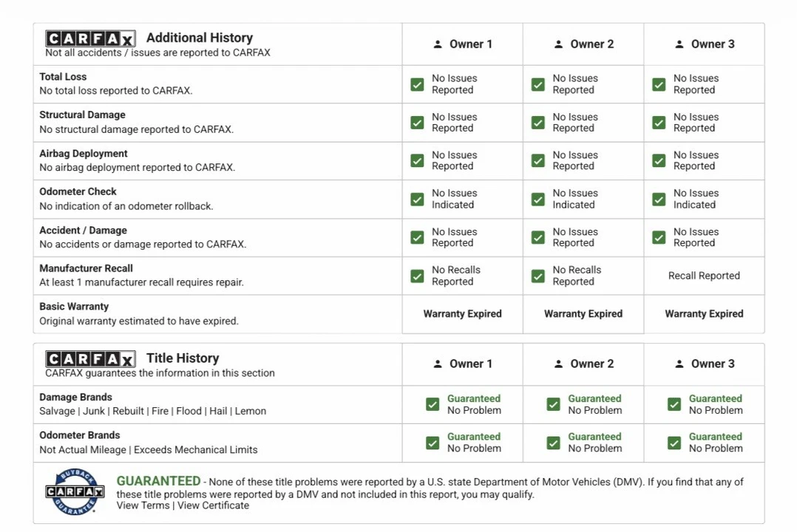Open the View Certificate link

(214, 505)
